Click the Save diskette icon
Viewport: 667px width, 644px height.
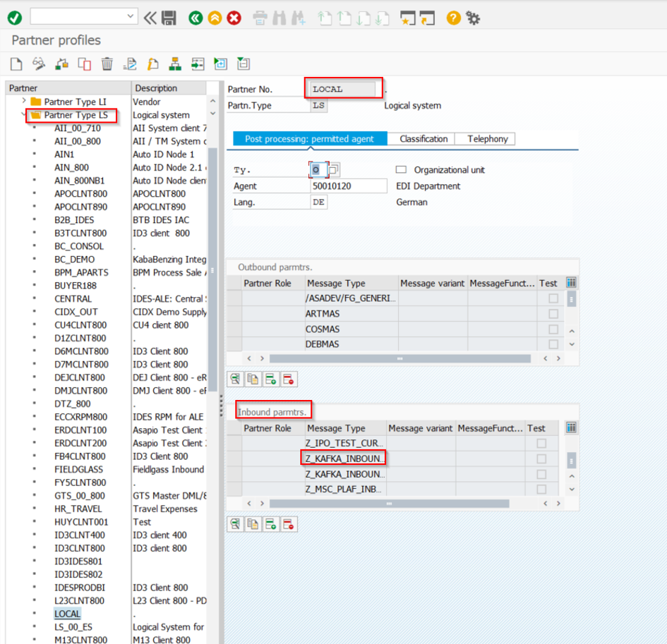point(169,18)
